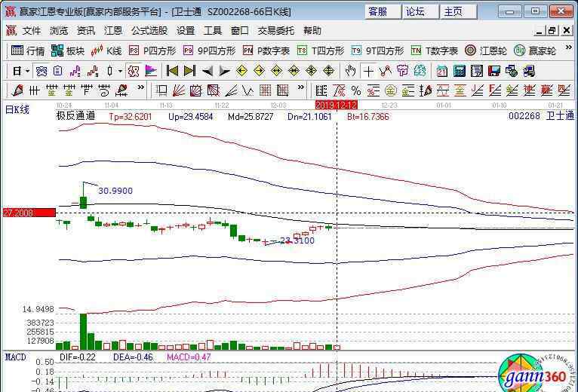This screenshot has width=578, height=392.
Task: Open the 交易委托 menu
Action: pyautogui.click(x=276, y=31)
